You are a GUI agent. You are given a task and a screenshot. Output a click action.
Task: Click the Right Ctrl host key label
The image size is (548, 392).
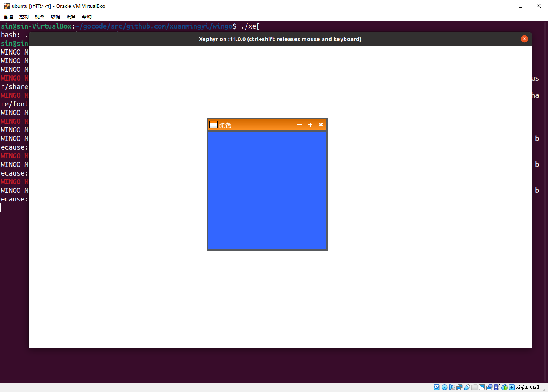pyautogui.click(x=528, y=387)
